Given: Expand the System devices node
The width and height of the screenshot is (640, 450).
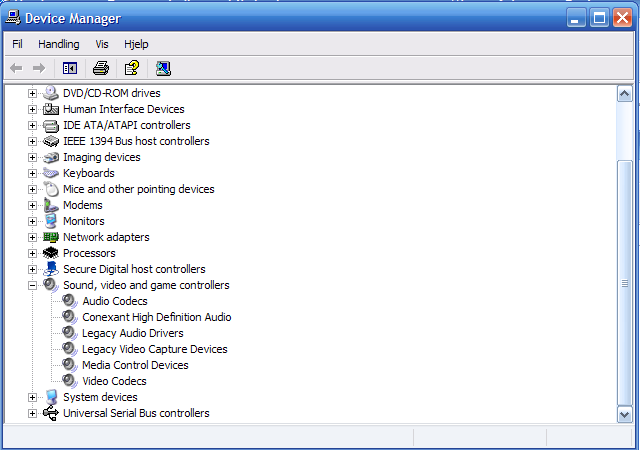Looking at the screenshot, I should point(32,397).
